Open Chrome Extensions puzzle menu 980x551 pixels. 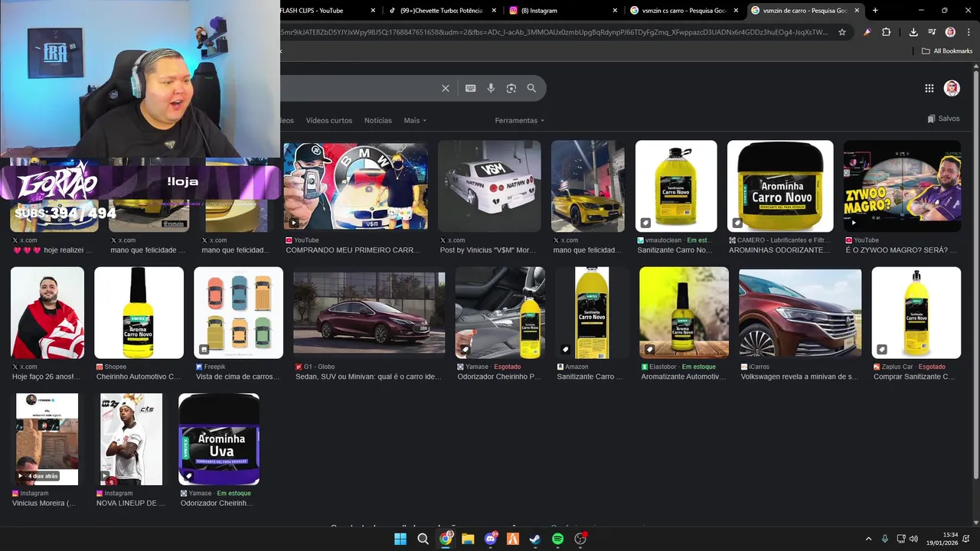(887, 32)
